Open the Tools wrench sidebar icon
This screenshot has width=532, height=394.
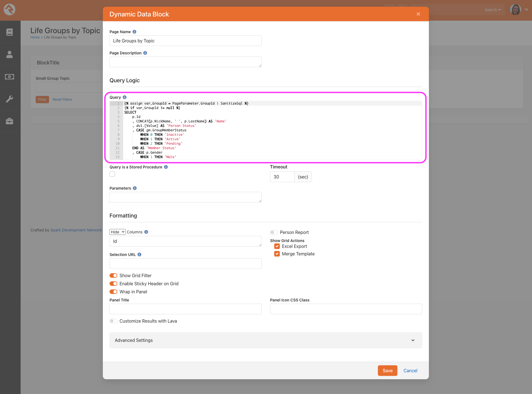tap(9, 99)
